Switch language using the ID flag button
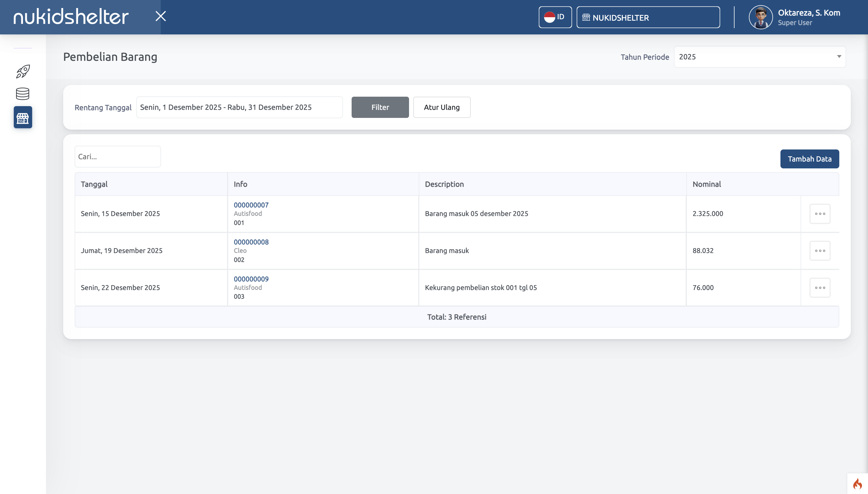Image resolution: width=868 pixels, height=494 pixels. (x=555, y=17)
